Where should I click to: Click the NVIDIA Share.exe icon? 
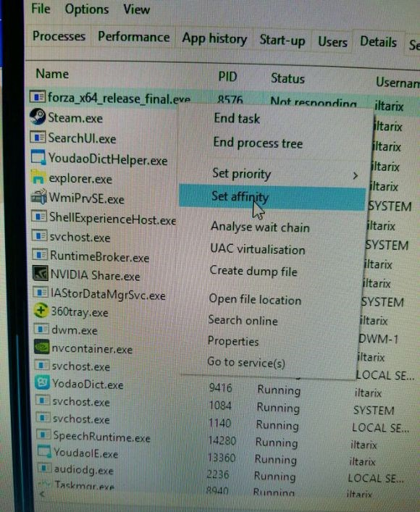point(41,273)
